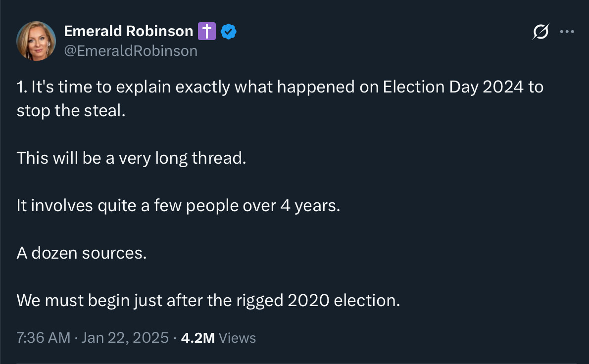Click the sentence starting 'It involves quite a few people'
589x364 pixels.
point(178,205)
